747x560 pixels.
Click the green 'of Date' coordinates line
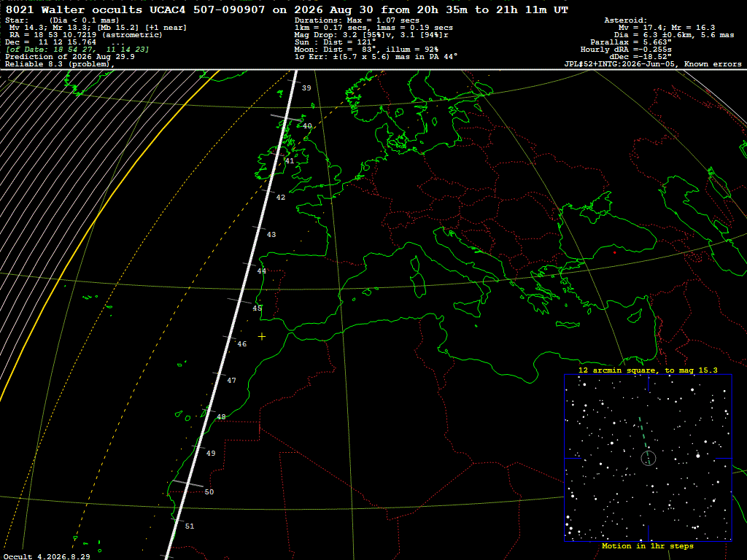coord(77,50)
